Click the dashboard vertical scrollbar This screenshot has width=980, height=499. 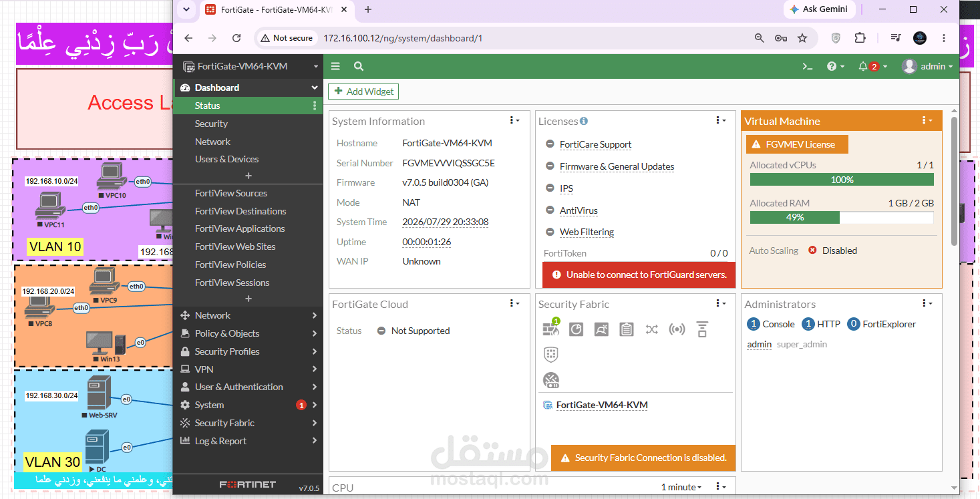pyautogui.click(x=954, y=180)
